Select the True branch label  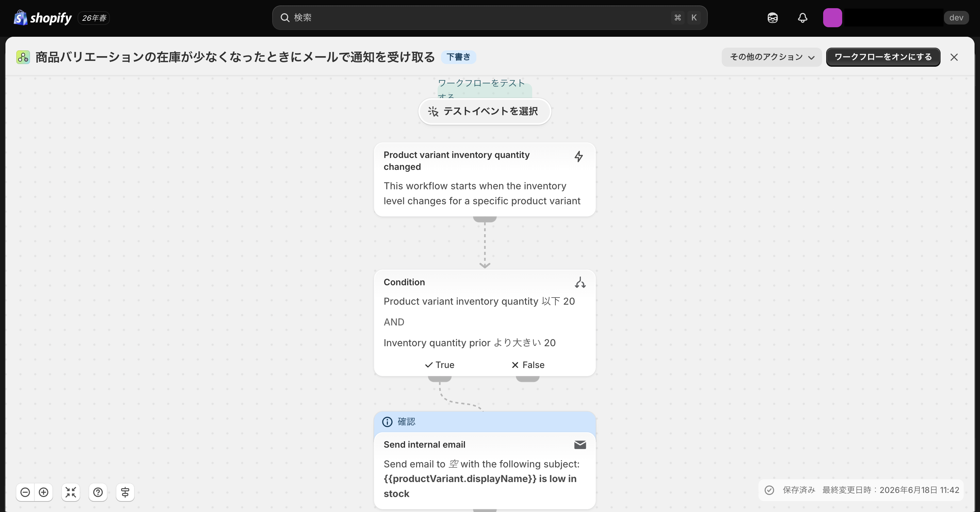click(x=440, y=365)
